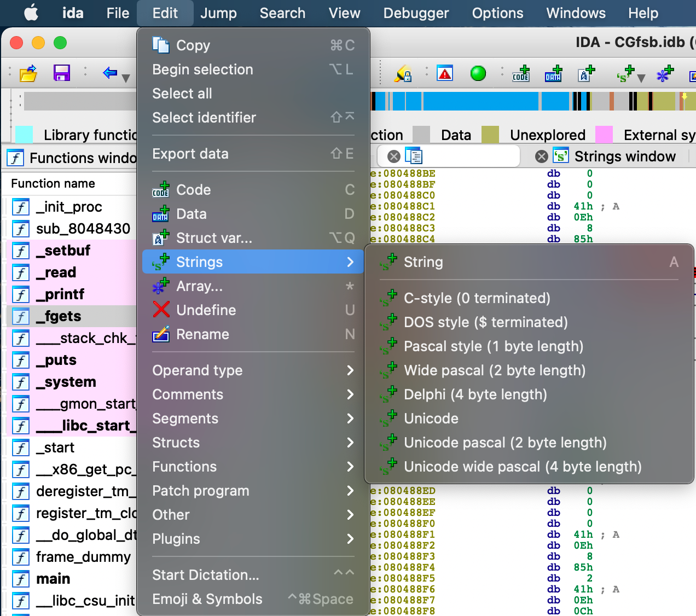696x616 pixels.
Task: Click the array asterisk toolbar icon
Action: (665, 73)
